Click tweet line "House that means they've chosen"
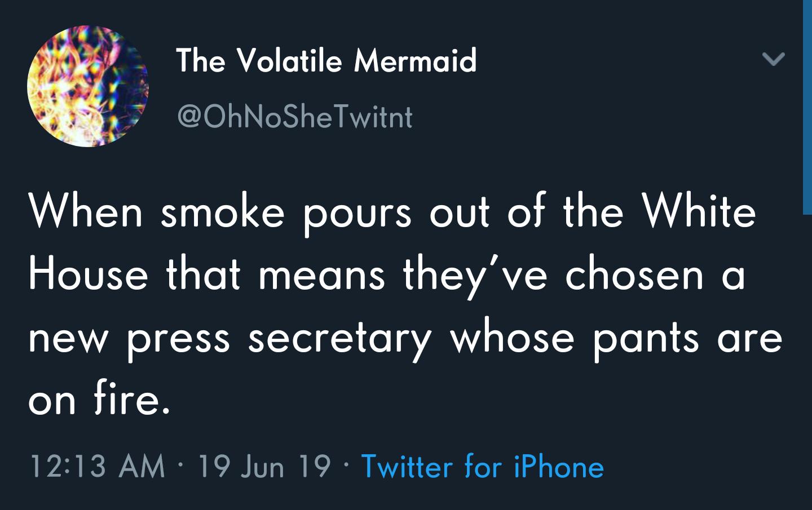The width and height of the screenshot is (812, 510). [387, 276]
